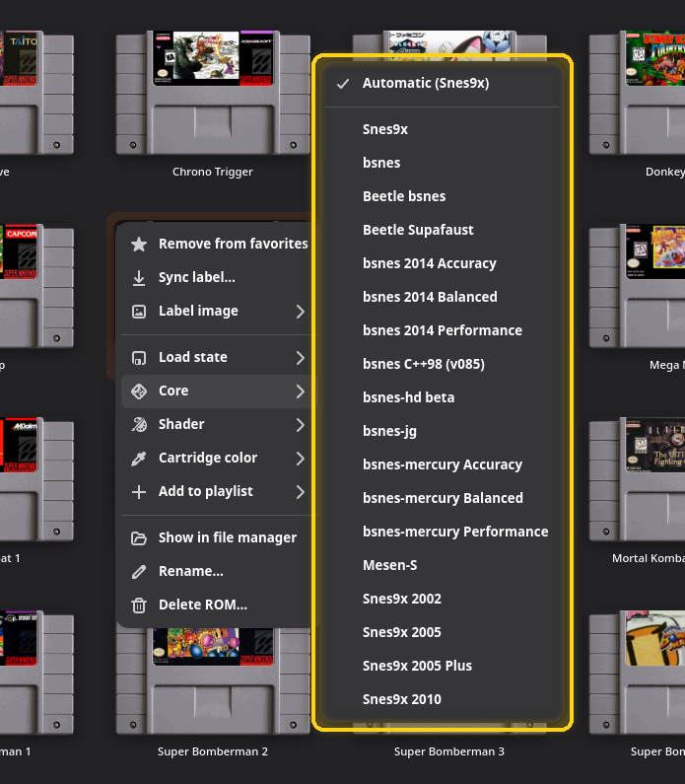Select the Snes9x core

442,129
